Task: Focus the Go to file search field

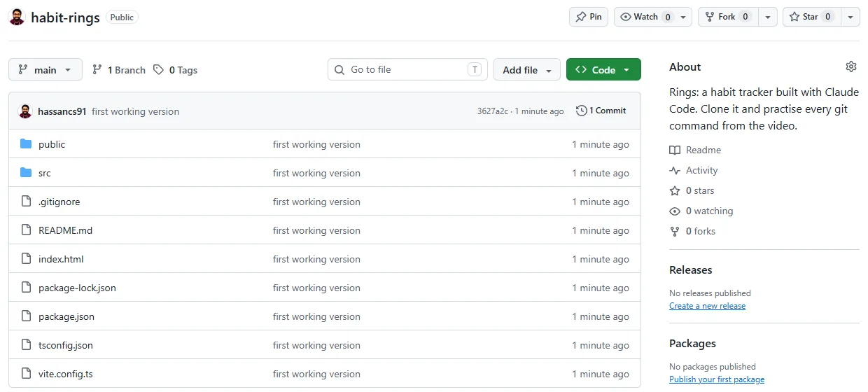Action: [407, 69]
